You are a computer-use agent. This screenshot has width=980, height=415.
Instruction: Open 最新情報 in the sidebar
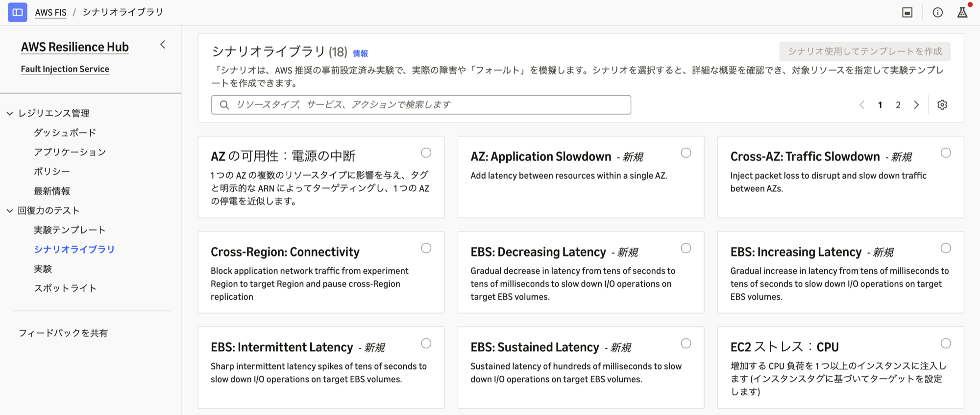tap(52, 191)
